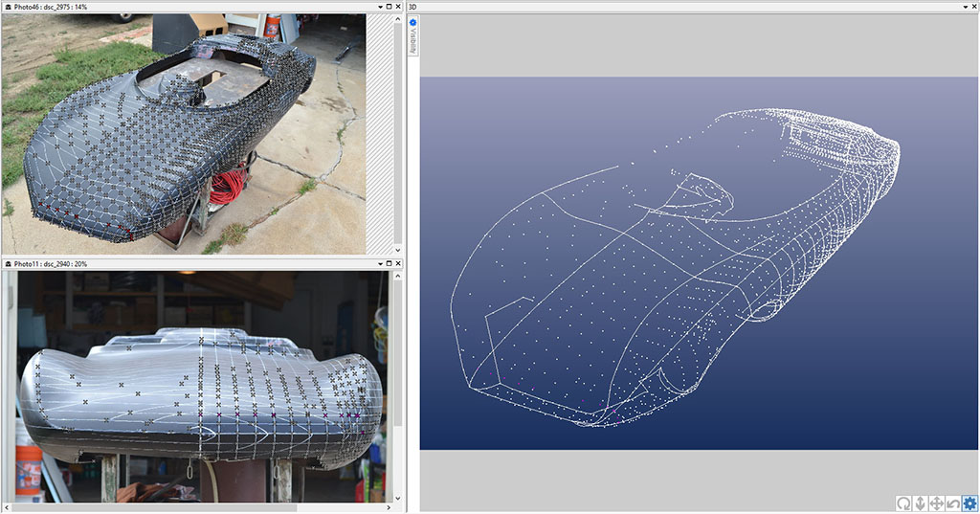980x514 pixels.
Task: Click Photo46 vertical scrollbar track
Action: pos(398,134)
